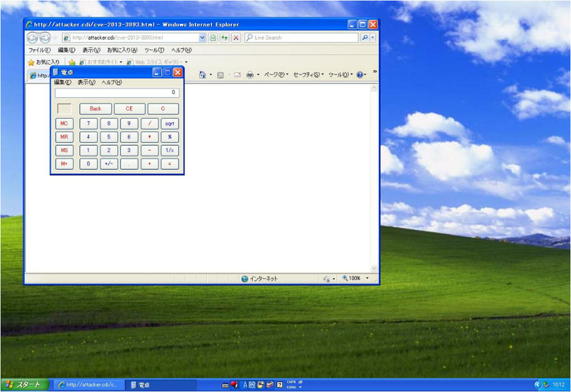Open the 表示(V) menu in calculator
Image resolution: width=571 pixels, height=392 pixels.
86,83
